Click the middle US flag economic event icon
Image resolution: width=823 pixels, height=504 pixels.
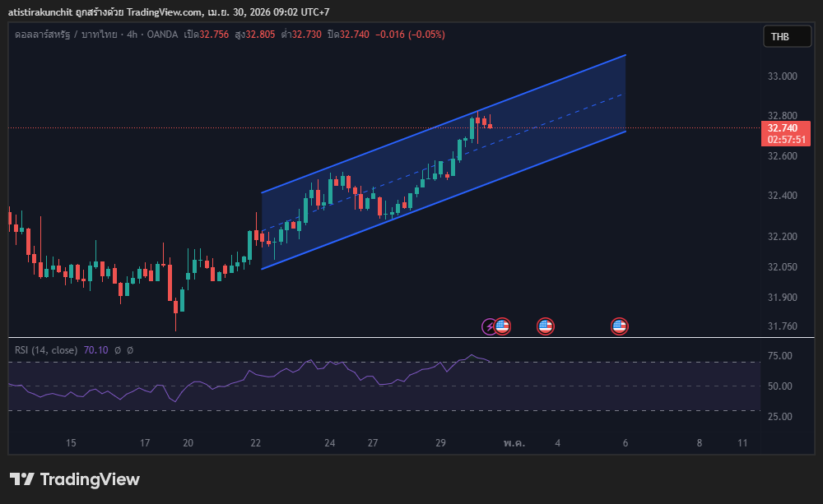(545, 326)
